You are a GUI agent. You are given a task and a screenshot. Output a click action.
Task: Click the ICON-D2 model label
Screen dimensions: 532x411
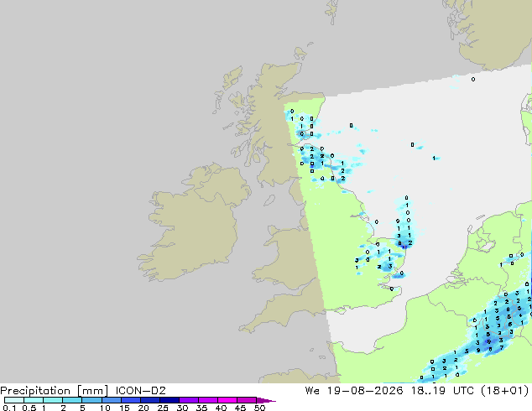140,391
